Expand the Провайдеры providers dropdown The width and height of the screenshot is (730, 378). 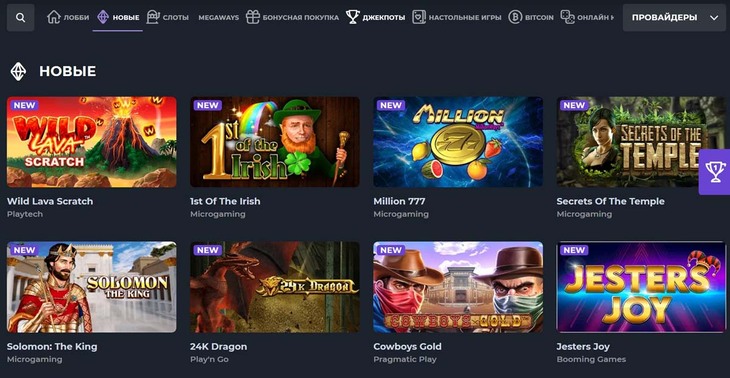674,18
